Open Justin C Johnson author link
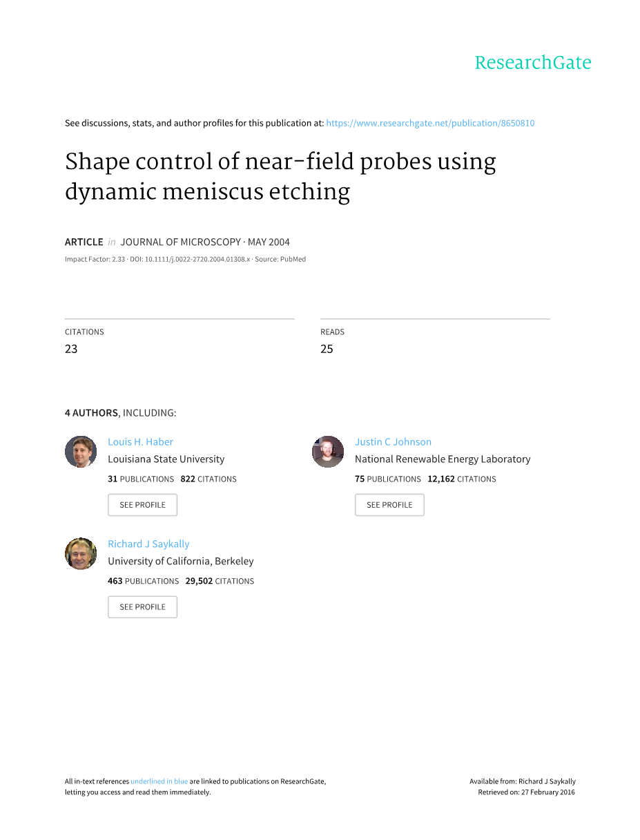640x840 pixels. coord(393,442)
